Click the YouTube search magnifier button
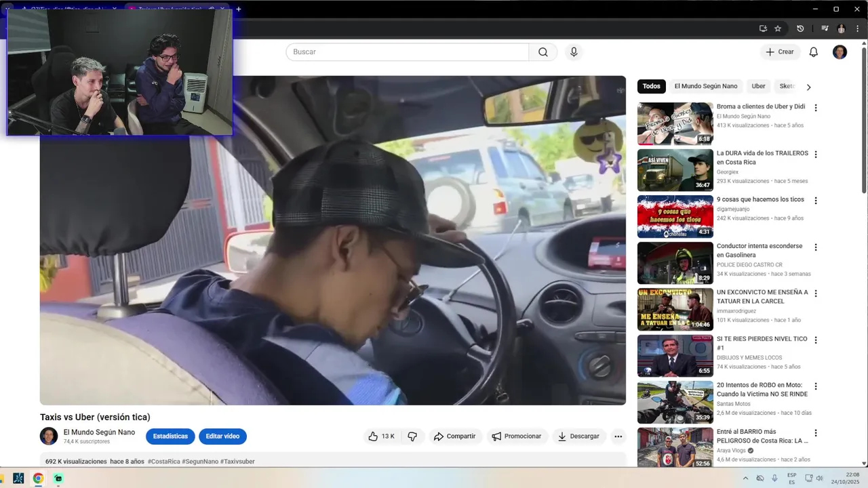Viewport: 868px width, 488px height. click(x=543, y=52)
